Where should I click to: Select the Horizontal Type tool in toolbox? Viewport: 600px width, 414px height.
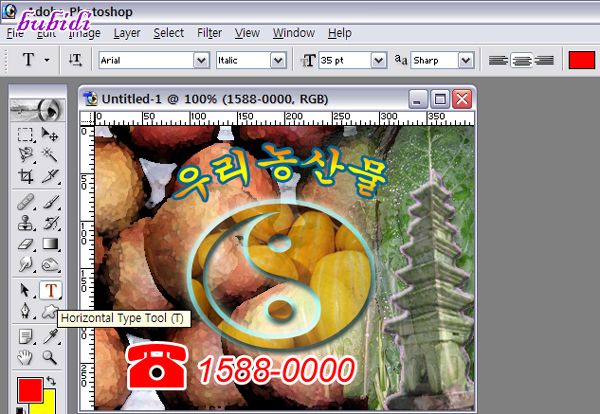coord(50,290)
